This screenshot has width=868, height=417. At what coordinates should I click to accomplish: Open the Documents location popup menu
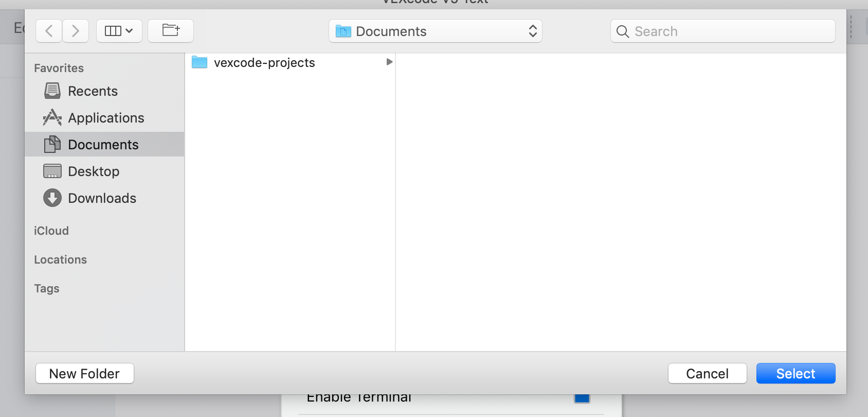pyautogui.click(x=435, y=31)
